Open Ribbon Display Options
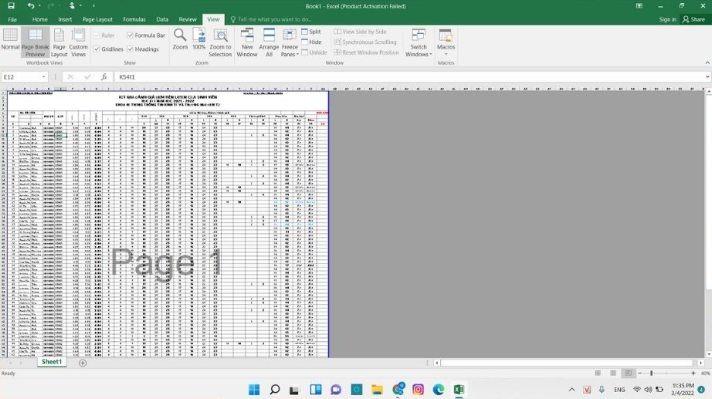The image size is (712, 399). coord(639,6)
